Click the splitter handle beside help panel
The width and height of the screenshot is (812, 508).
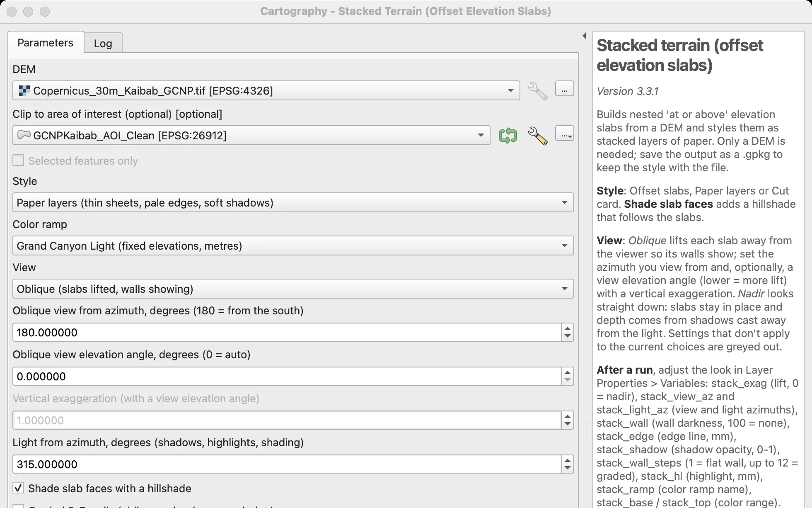(x=586, y=430)
